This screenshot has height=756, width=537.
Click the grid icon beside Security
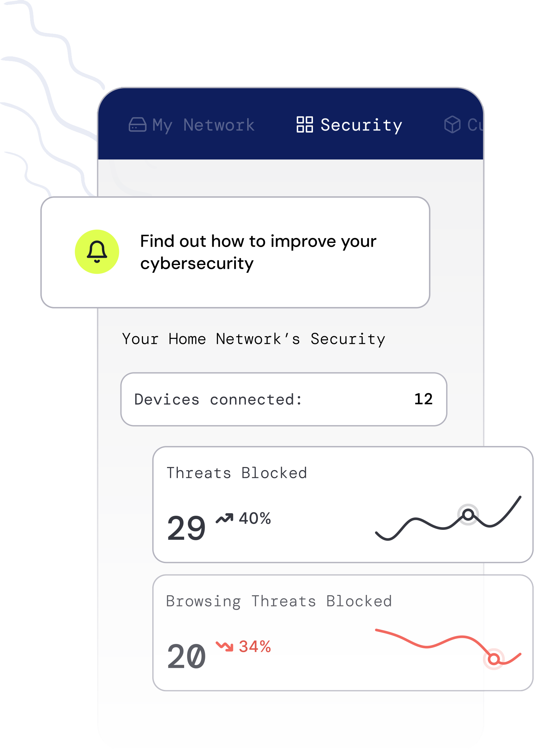tap(305, 124)
